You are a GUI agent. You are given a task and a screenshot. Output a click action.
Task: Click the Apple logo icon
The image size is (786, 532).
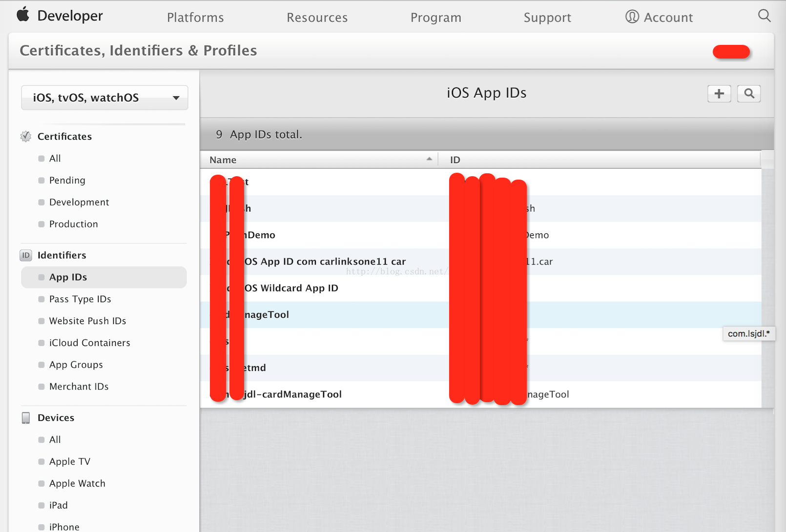tap(23, 15)
